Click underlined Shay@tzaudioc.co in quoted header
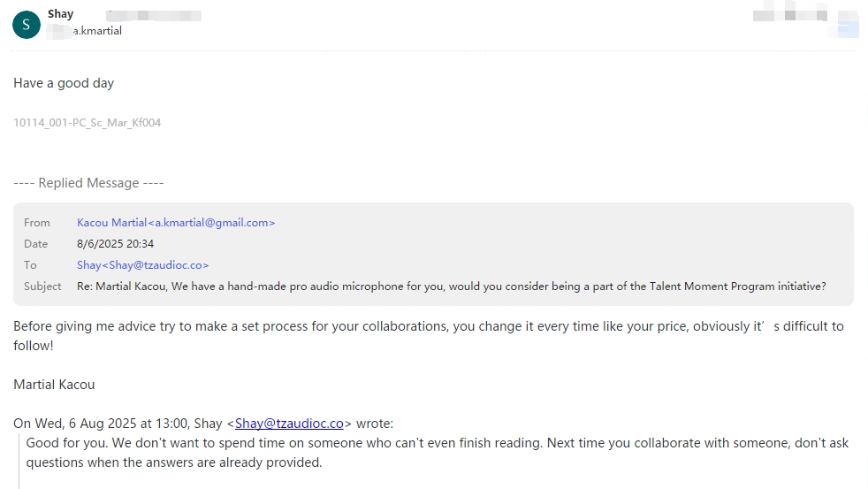 click(289, 424)
